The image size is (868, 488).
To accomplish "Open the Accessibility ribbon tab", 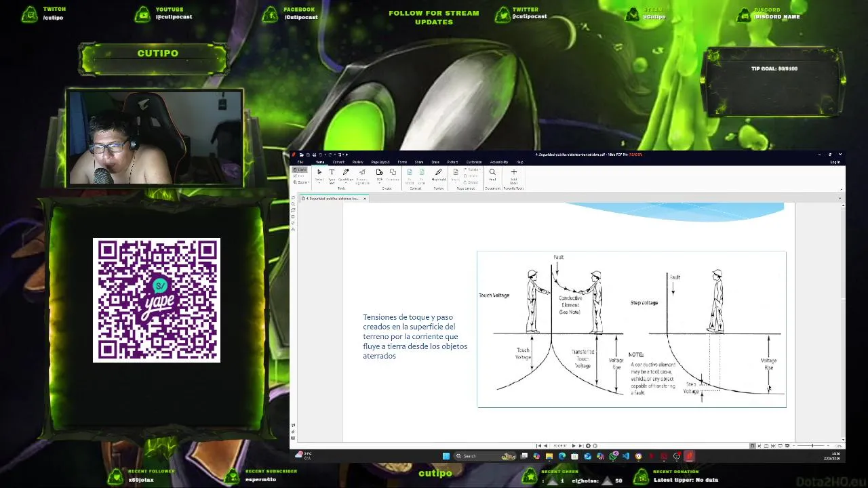I will point(499,162).
